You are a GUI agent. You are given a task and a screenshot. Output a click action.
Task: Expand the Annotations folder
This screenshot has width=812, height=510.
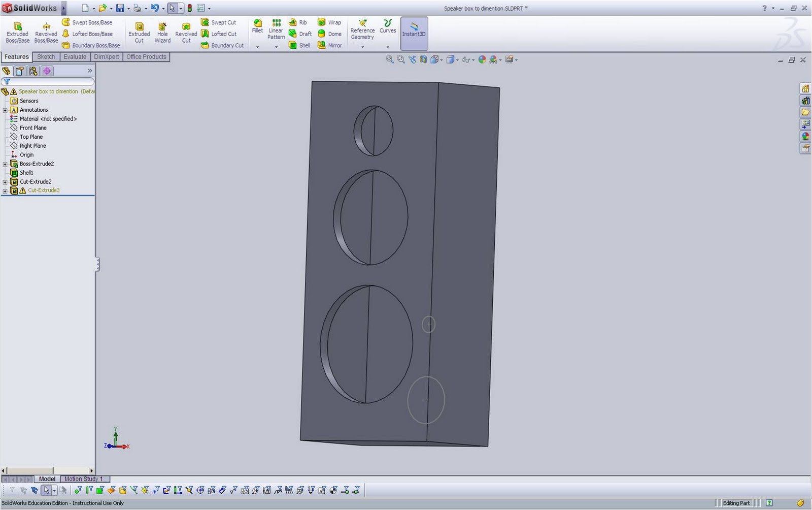point(5,110)
